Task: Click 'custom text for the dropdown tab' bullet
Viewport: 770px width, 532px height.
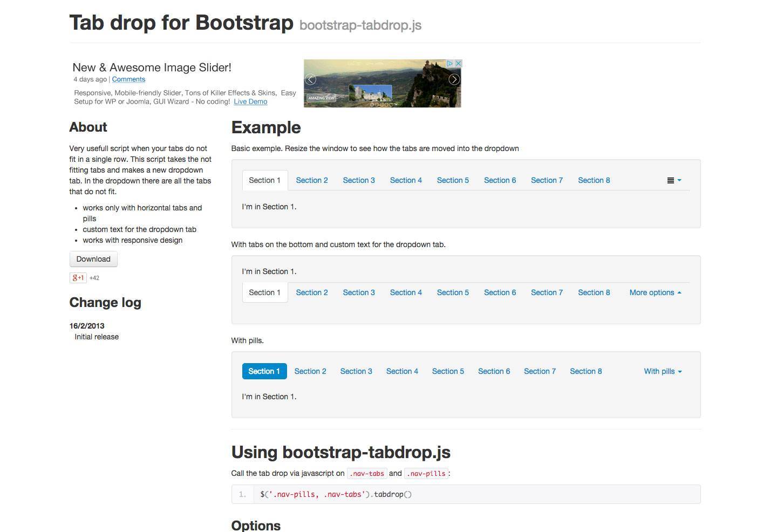Action: [x=140, y=229]
